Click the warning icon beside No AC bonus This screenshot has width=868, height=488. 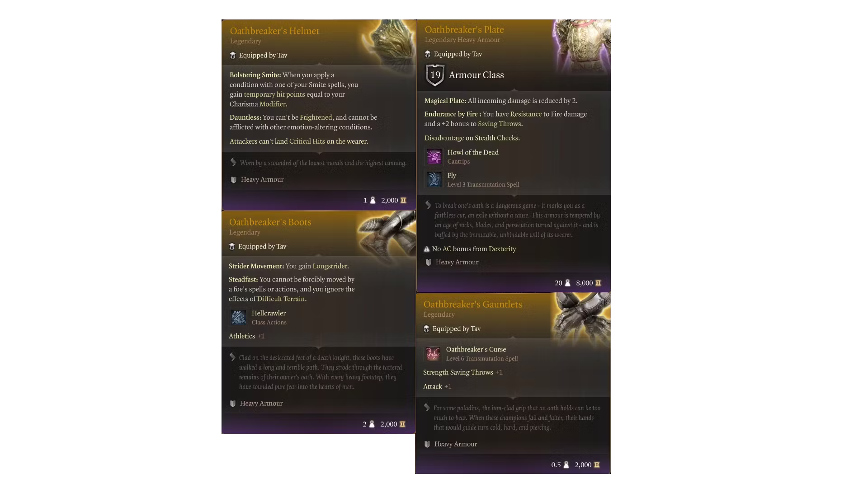[x=427, y=249]
